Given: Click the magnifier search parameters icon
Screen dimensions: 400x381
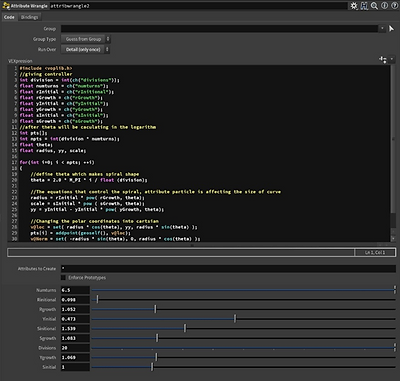Looking at the screenshot, I should (374, 6).
